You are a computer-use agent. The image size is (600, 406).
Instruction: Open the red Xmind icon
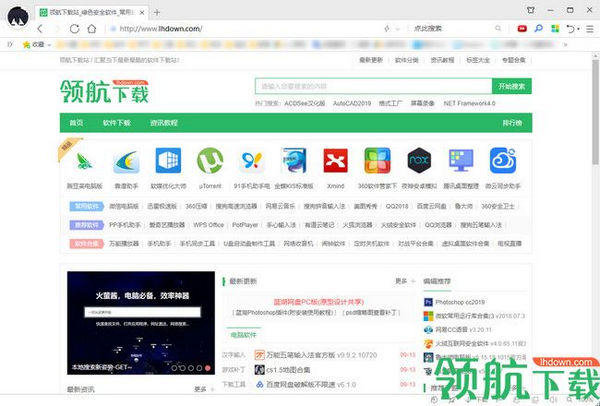tap(336, 161)
